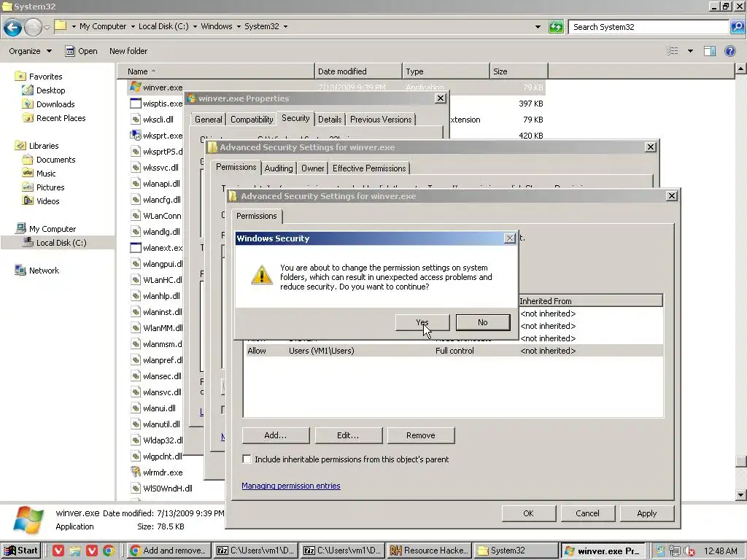Switch to Resource Hacker taskbar button
The height and width of the screenshot is (560, 747).
pyautogui.click(x=430, y=551)
